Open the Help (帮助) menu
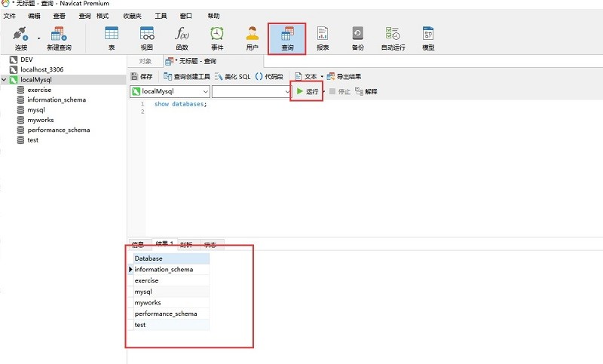The image size is (603, 364). tap(213, 16)
